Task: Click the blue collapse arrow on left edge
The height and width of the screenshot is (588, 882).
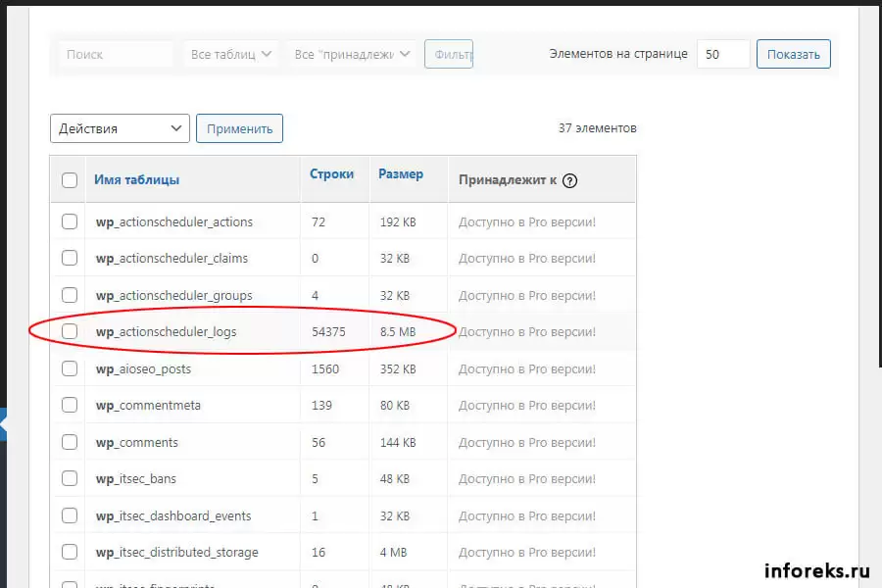Action: [x=3, y=426]
